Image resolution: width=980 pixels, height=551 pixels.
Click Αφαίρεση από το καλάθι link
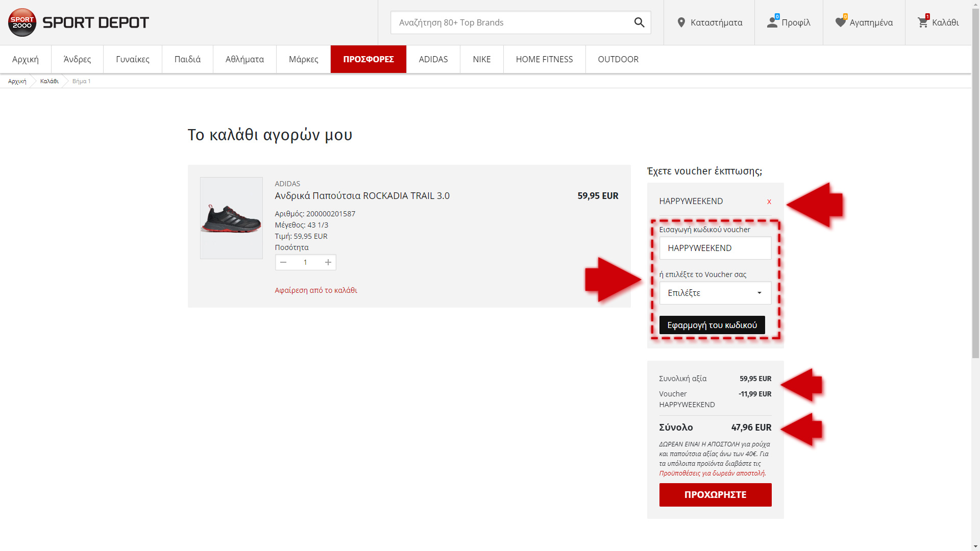pos(316,290)
